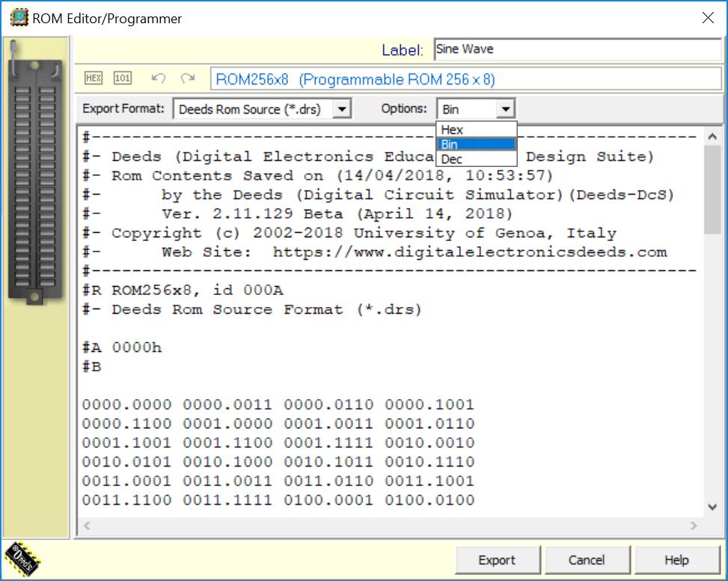The image size is (728, 581).
Task: Select Deeds Rom Source (*.drs) combo box
Action: coord(263,109)
